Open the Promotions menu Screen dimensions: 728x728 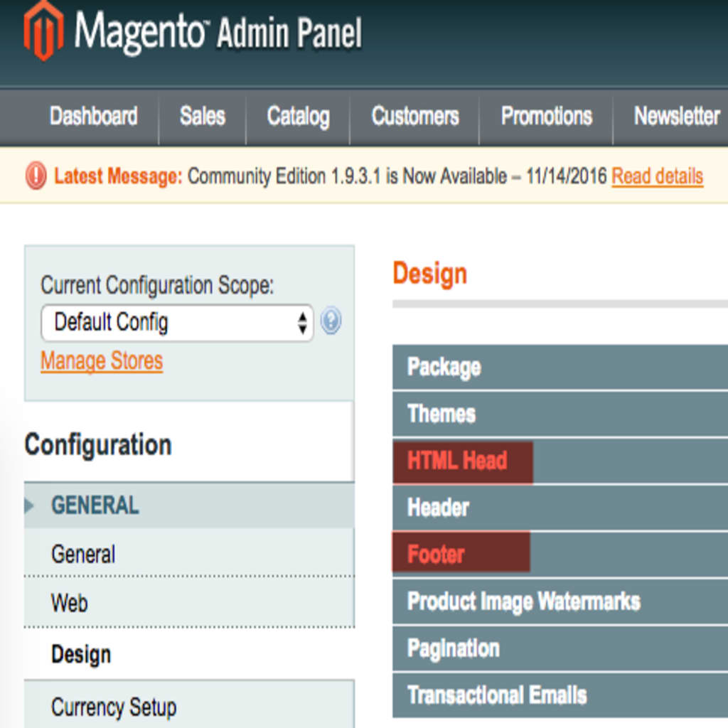coord(547,116)
